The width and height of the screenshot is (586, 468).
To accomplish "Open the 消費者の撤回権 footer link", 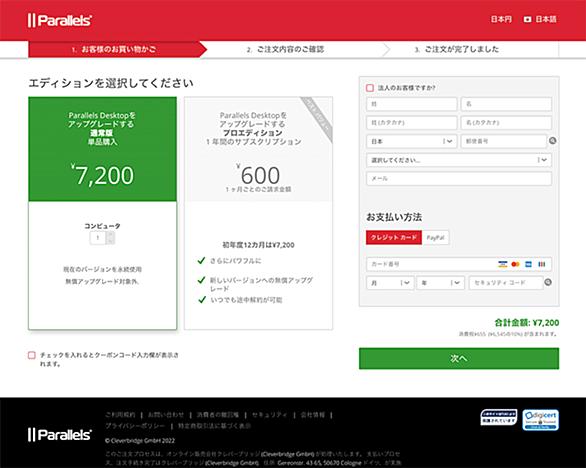I will point(218,415).
